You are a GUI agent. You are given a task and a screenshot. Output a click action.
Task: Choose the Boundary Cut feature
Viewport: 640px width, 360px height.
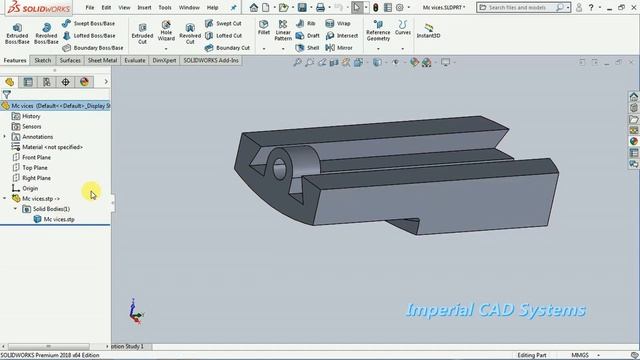[x=227, y=48]
